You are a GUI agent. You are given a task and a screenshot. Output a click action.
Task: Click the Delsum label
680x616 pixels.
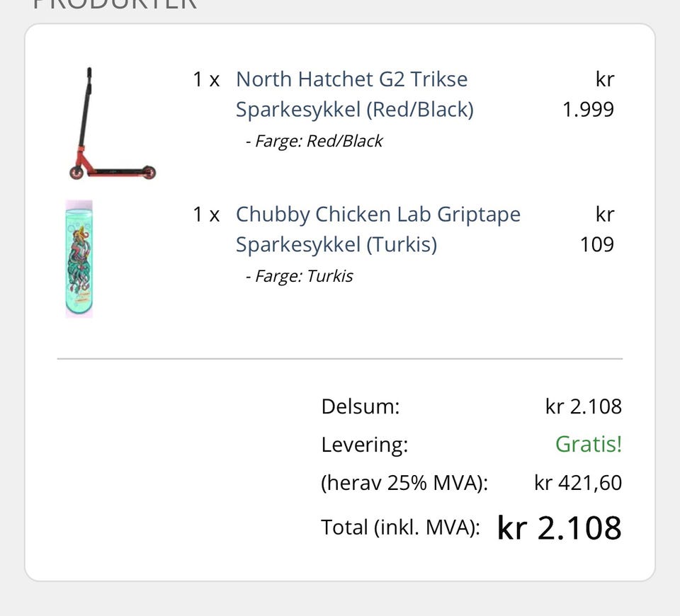360,407
